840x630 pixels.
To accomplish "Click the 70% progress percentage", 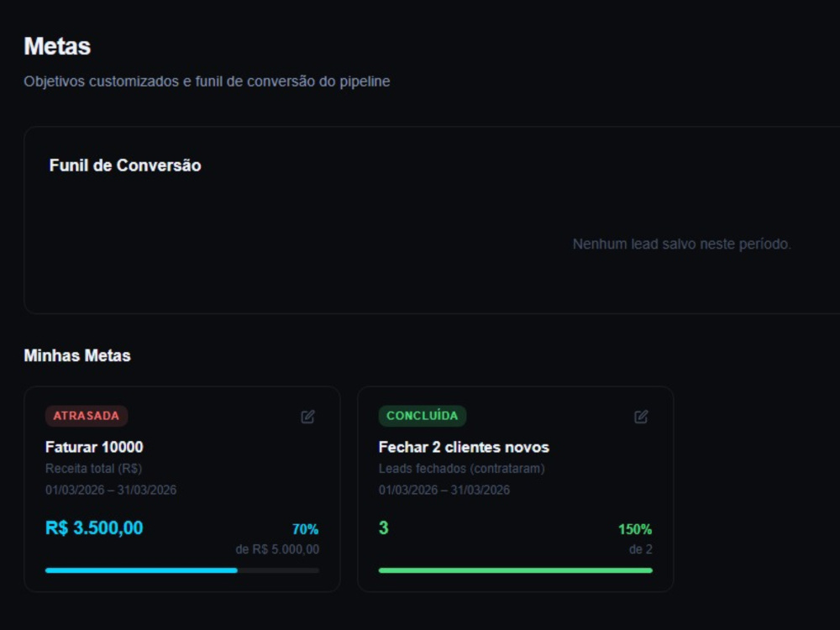I will click(x=306, y=529).
